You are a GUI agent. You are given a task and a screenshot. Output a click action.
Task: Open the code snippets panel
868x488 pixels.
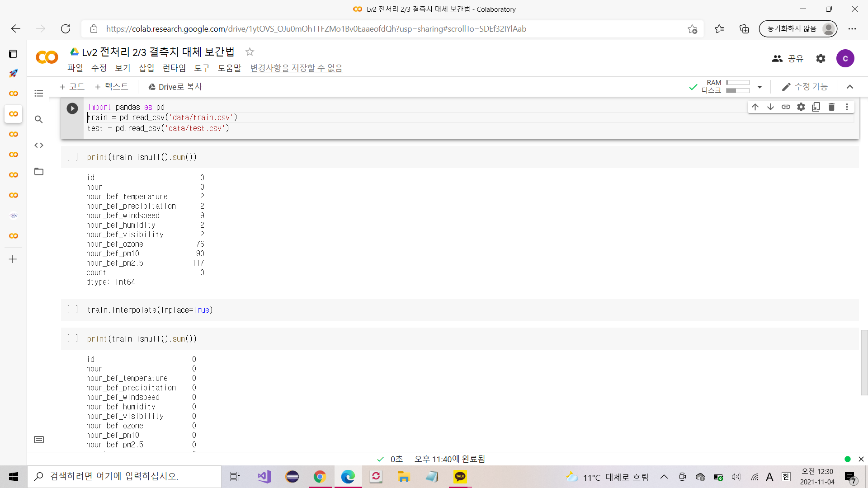coord(39,145)
